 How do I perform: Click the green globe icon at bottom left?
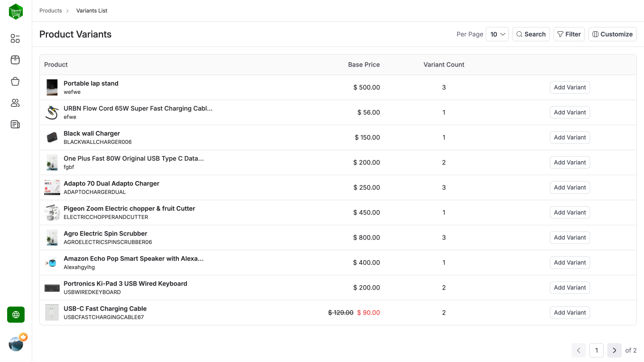coord(16,315)
